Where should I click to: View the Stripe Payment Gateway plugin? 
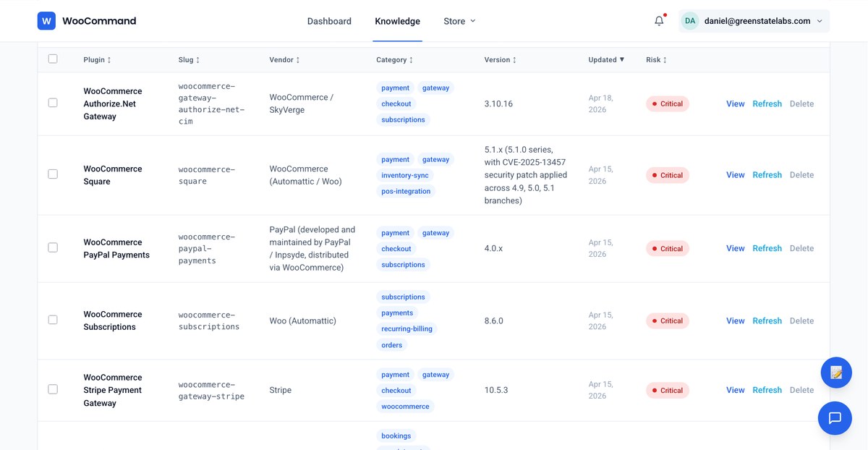click(x=735, y=390)
